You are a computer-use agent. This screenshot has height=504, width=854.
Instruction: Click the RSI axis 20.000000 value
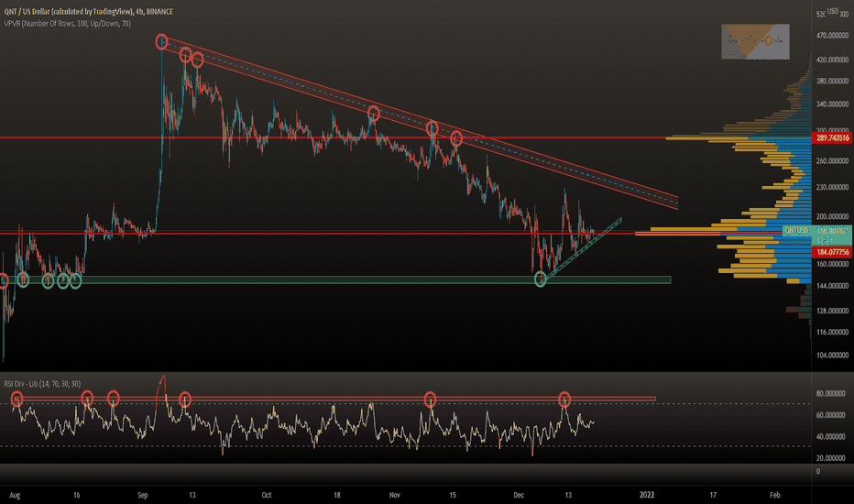(x=830, y=458)
